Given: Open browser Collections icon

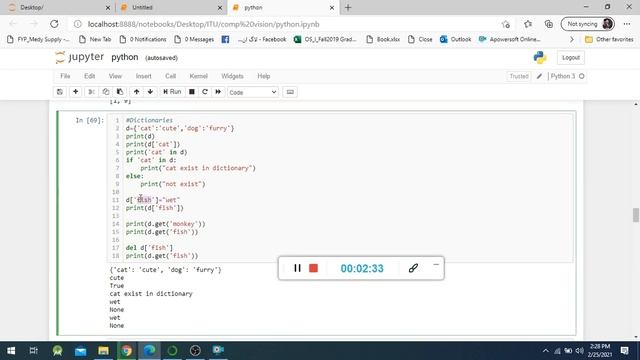Looking at the screenshot, I should (549, 24).
